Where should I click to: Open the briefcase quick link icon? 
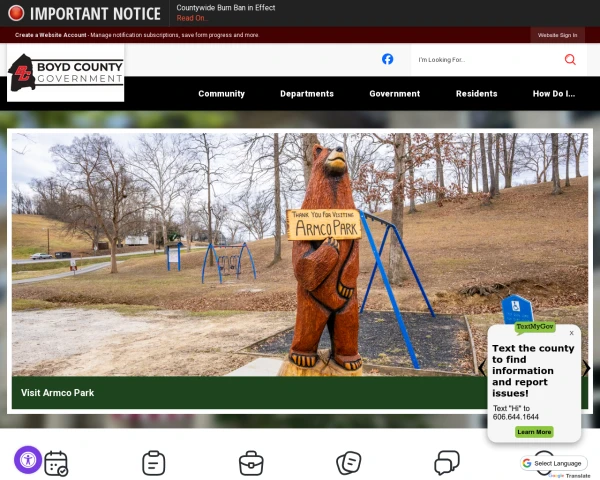point(251,463)
